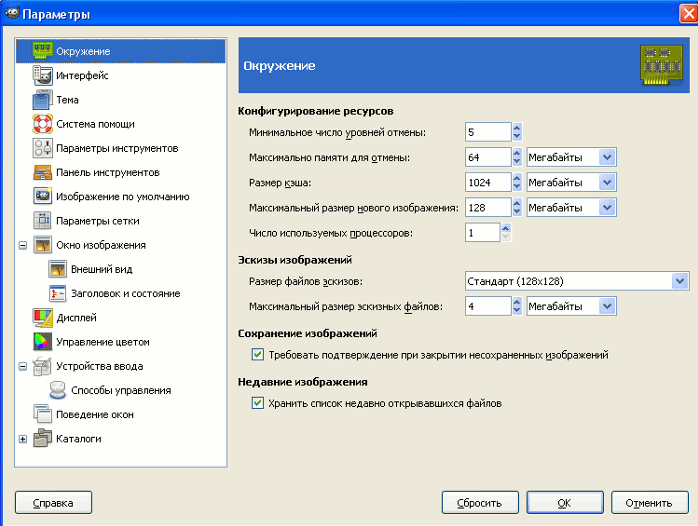The width and height of the screenshot is (698, 526).
Task: Select Система помощи label in the tree
Action: point(95,124)
